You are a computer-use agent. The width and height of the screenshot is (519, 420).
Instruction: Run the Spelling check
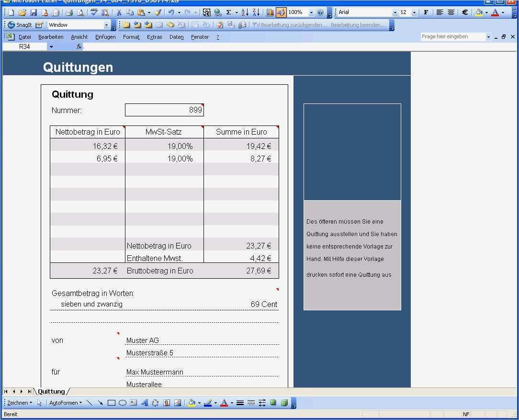click(93, 12)
